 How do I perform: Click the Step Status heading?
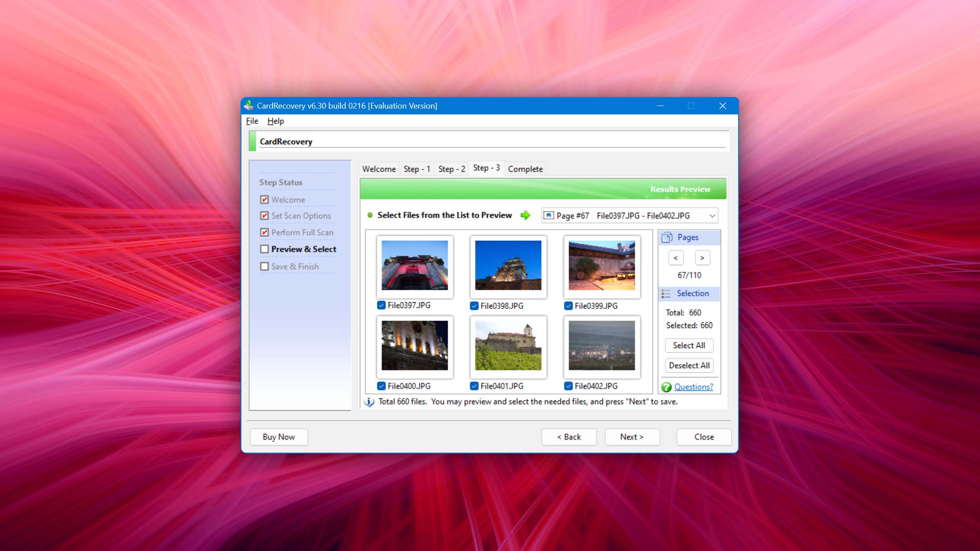click(x=281, y=182)
